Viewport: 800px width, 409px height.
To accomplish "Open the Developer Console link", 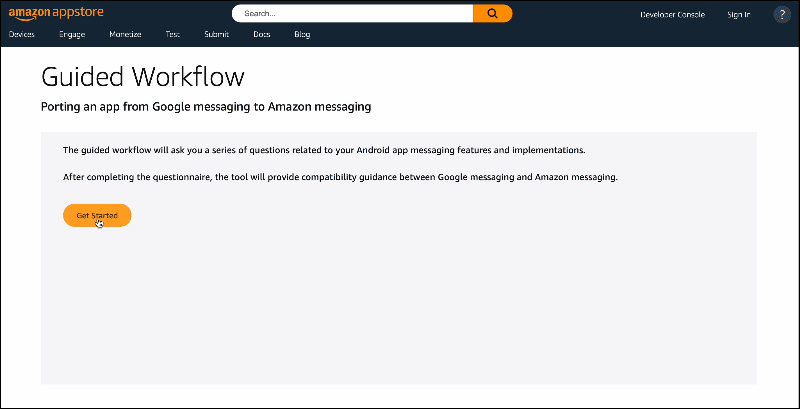I will point(672,14).
